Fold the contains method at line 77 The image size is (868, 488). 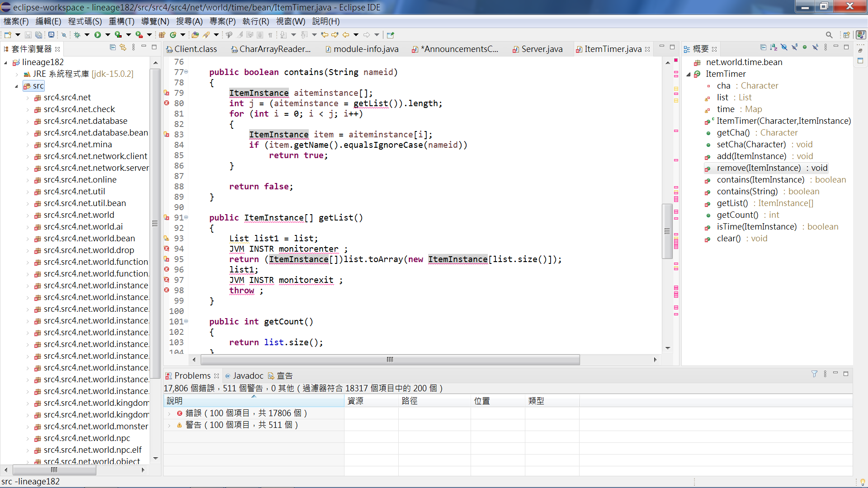click(x=186, y=72)
